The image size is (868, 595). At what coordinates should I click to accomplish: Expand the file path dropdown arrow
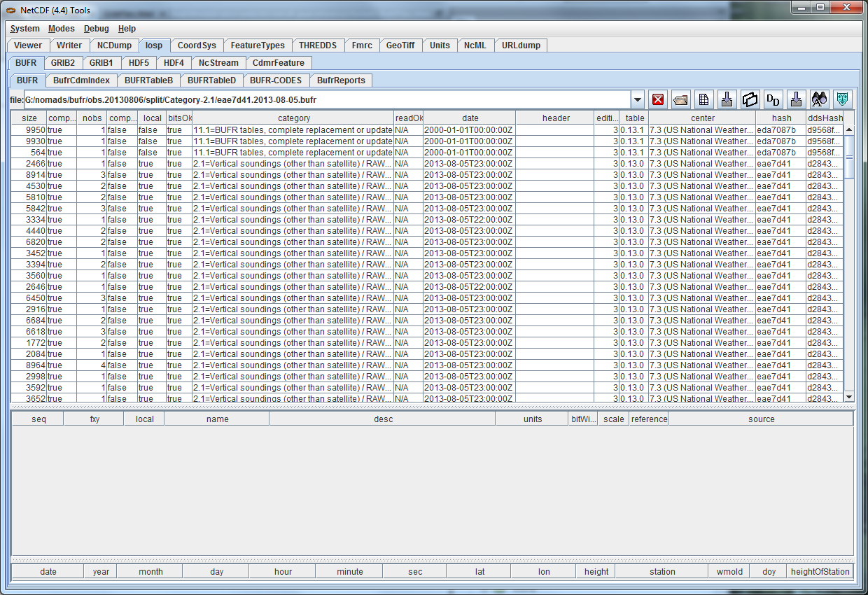[637, 99]
